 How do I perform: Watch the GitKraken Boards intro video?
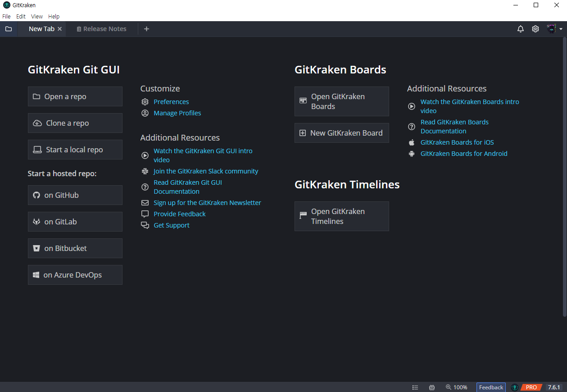point(470,106)
